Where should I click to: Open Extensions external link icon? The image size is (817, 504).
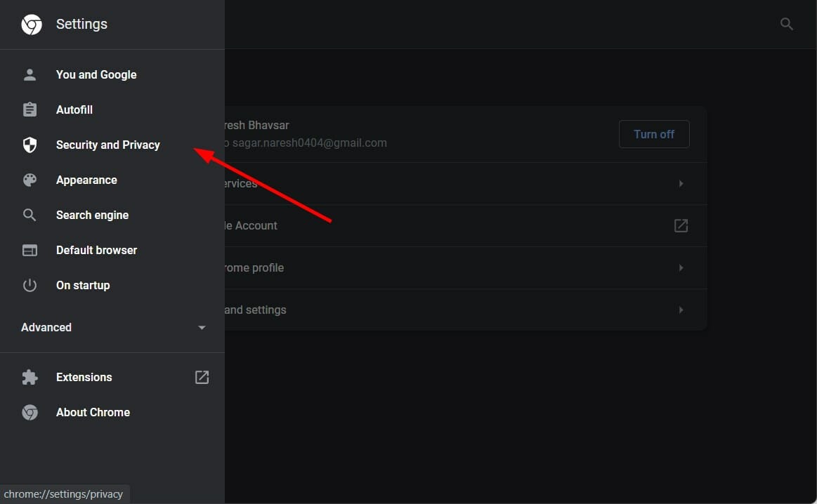point(202,377)
